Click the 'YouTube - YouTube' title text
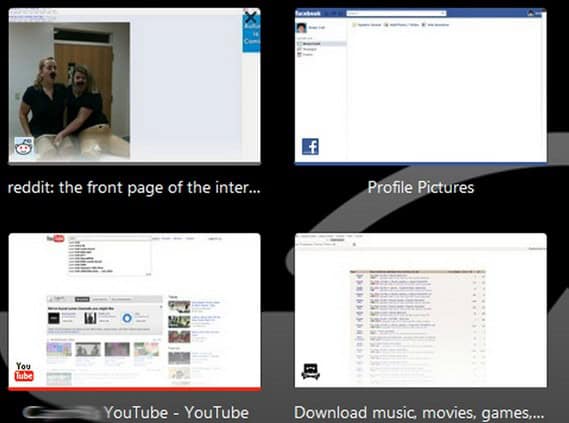Image resolution: width=569 pixels, height=423 pixels. pos(176,412)
